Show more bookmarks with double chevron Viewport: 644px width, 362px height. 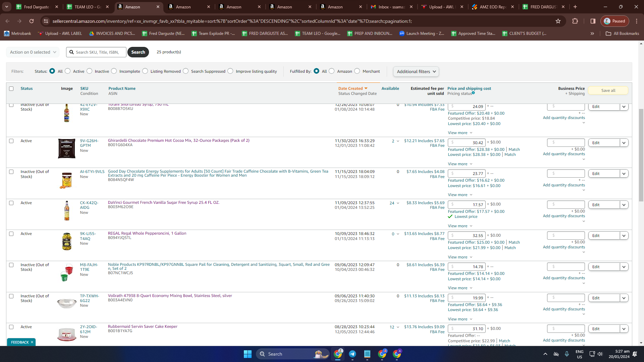coord(592,34)
